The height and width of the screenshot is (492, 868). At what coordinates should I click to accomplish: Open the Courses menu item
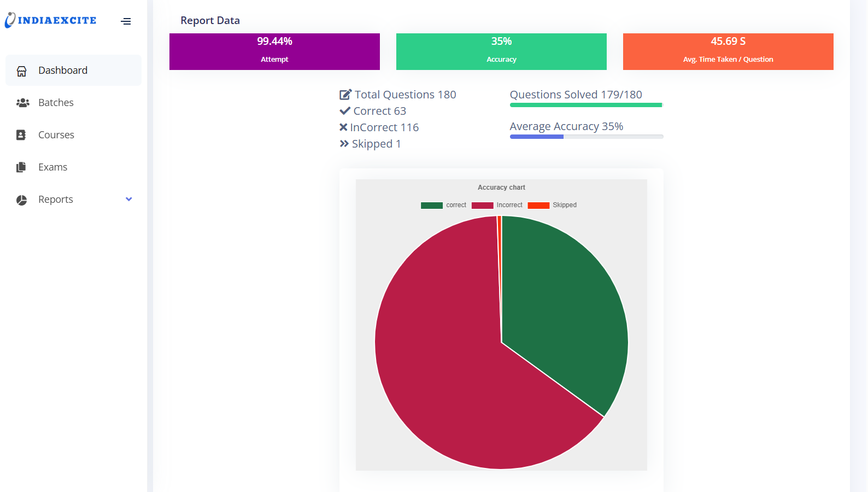pos(56,135)
